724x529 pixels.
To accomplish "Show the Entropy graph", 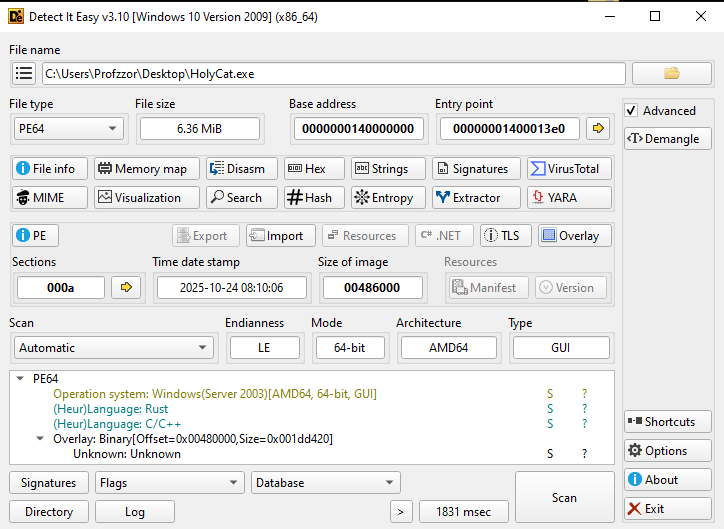I will [388, 198].
